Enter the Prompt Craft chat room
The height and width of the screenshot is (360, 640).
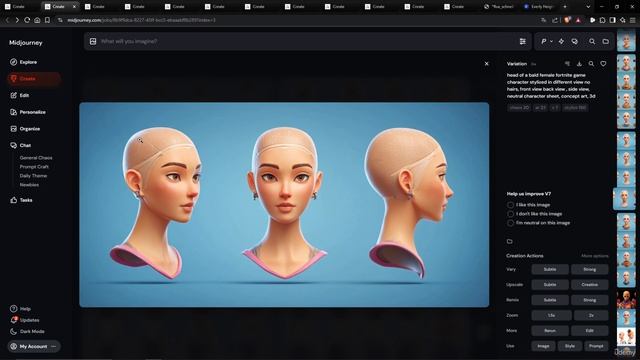tap(34, 167)
